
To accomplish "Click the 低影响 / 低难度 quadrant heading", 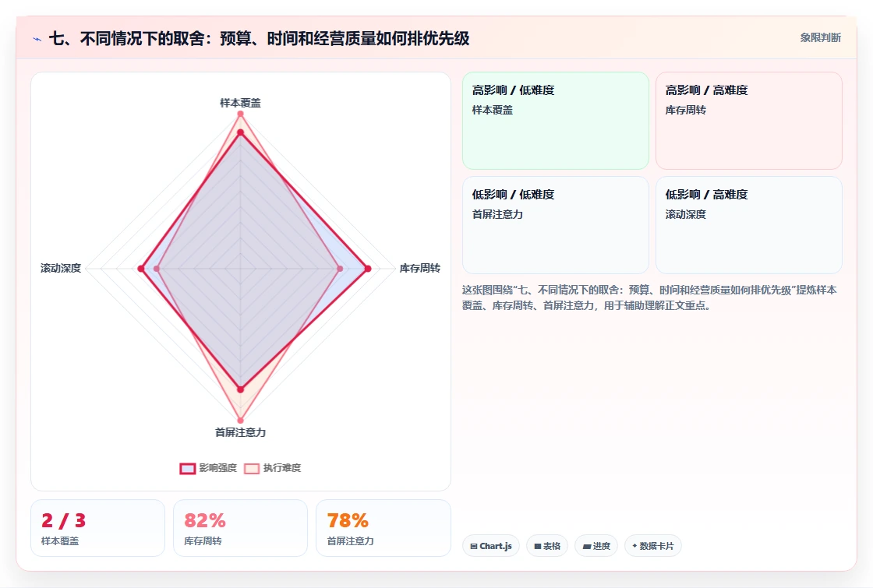I will 514,195.
